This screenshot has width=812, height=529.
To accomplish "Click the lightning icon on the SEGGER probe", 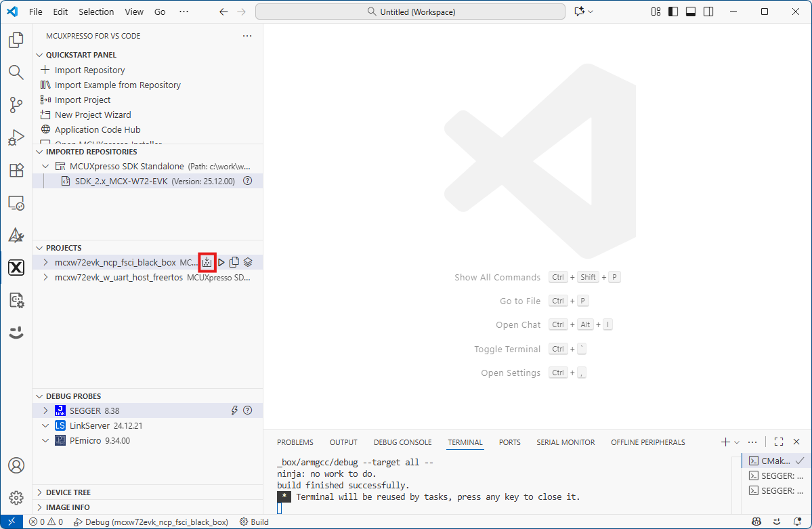I will (x=234, y=410).
